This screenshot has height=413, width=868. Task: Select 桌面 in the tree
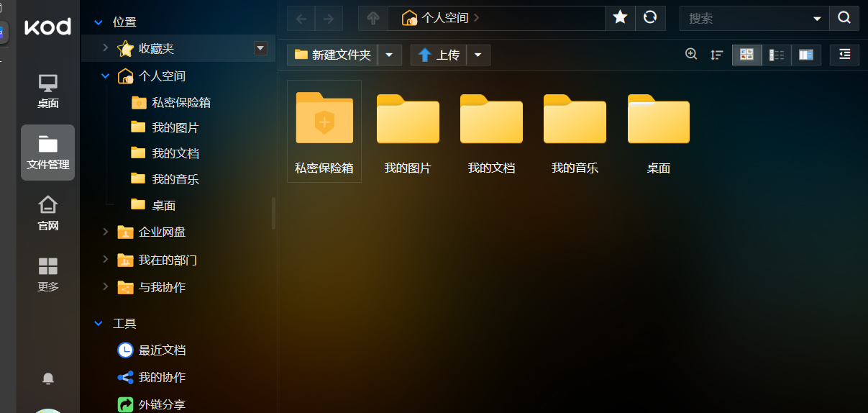[164, 205]
